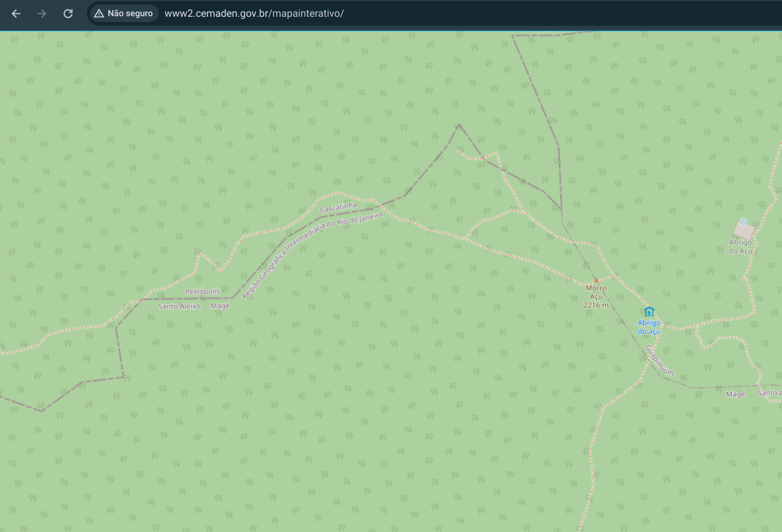
Task: Click the blue 'Abrigo do açu' text label
Action: (x=649, y=327)
